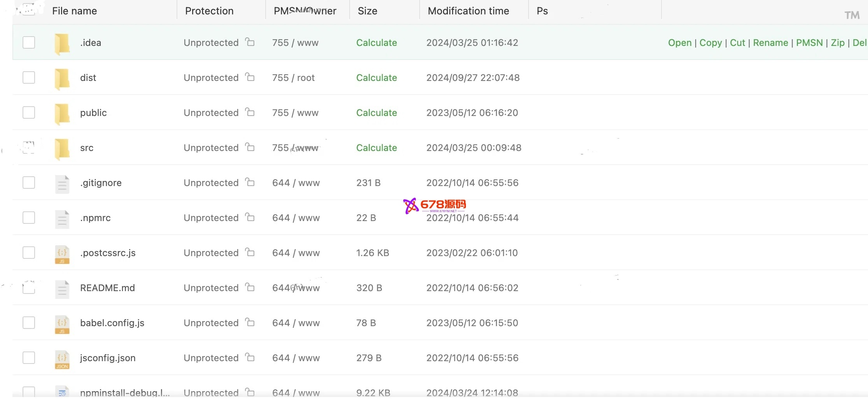Click the babel.config.js file icon
The width and height of the screenshot is (868, 411).
[x=62, y=324]
